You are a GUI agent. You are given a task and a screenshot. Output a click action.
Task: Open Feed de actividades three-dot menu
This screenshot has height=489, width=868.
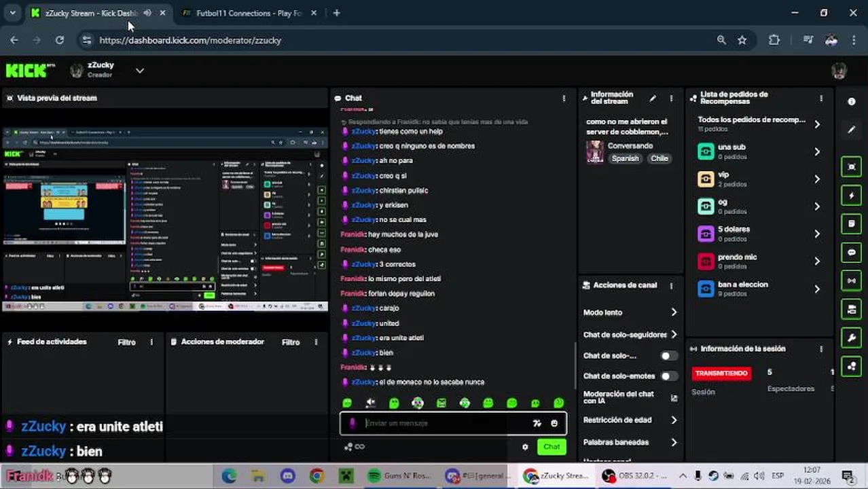151,342
